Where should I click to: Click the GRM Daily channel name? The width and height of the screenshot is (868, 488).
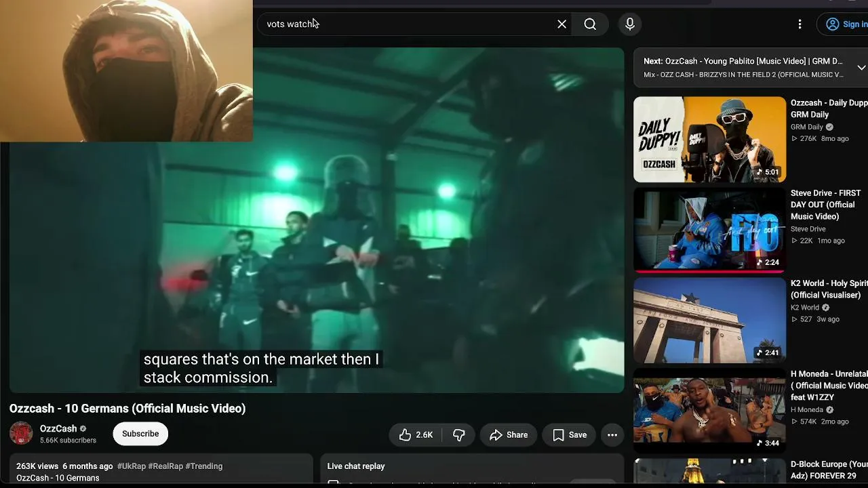(x=807, y=127)
